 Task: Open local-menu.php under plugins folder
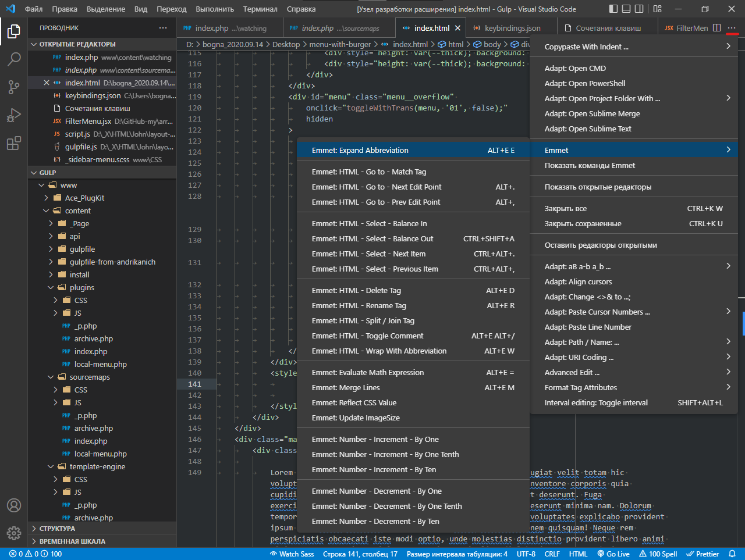[x=102, y=365]
